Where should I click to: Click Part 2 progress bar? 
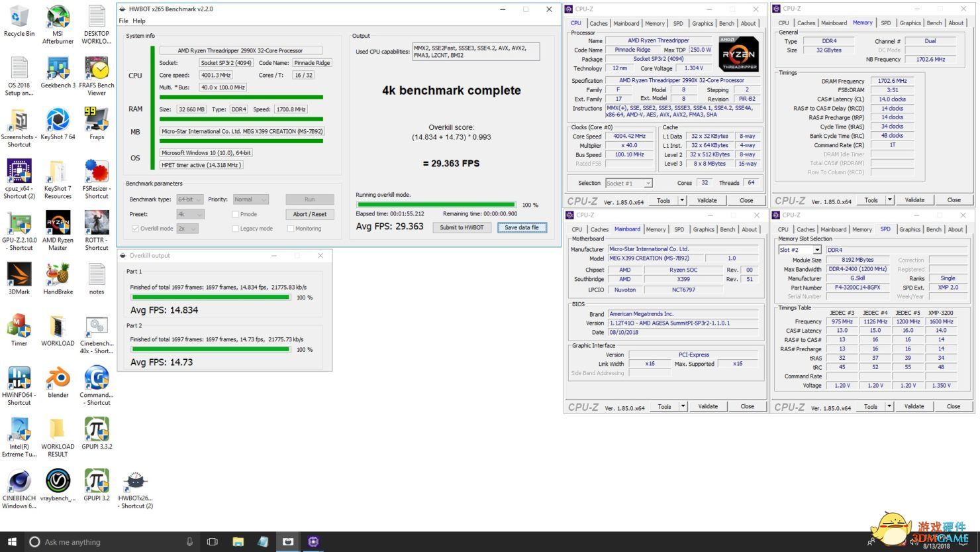(211, 349)
